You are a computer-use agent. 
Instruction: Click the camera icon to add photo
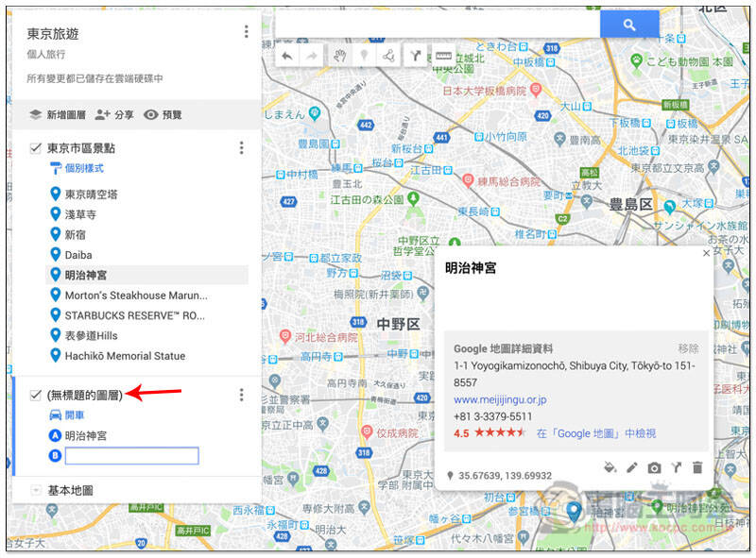[x=654, y=467]
